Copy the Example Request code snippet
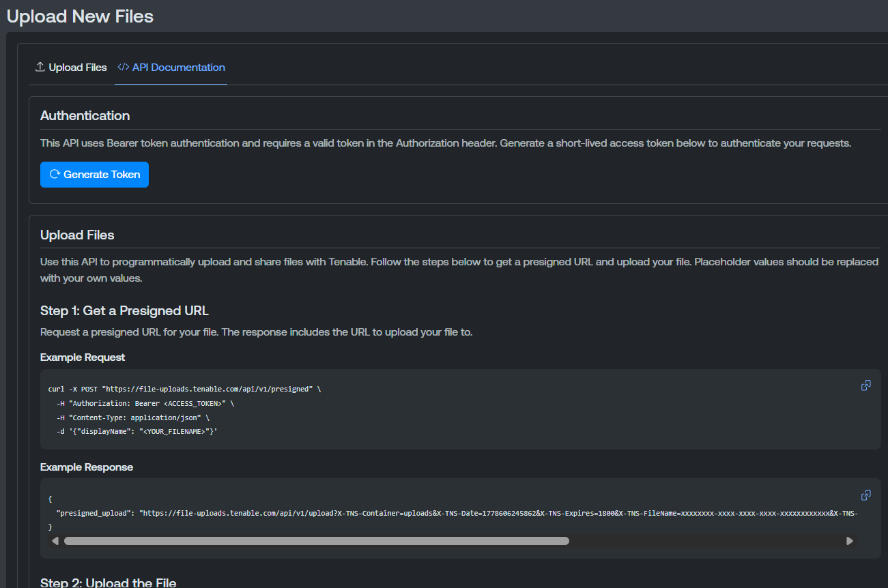 (865, 385)
